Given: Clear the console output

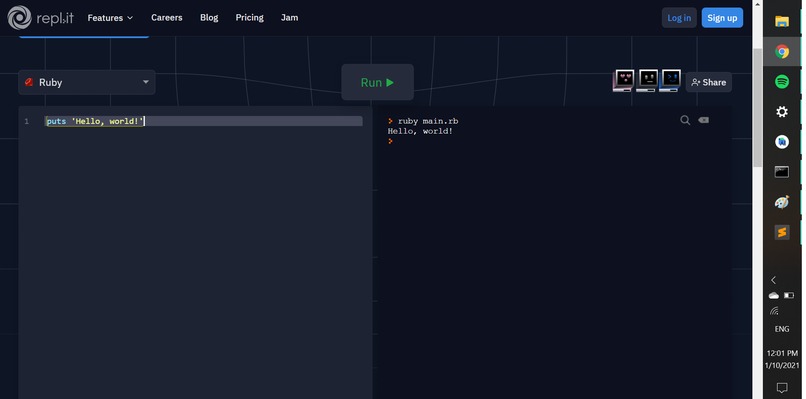Looking at the screenshot, I should tap(703, 120).
